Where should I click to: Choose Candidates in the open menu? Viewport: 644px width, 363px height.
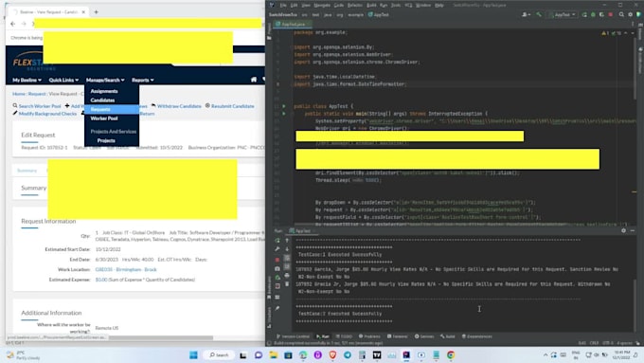(x=102, y=100)
